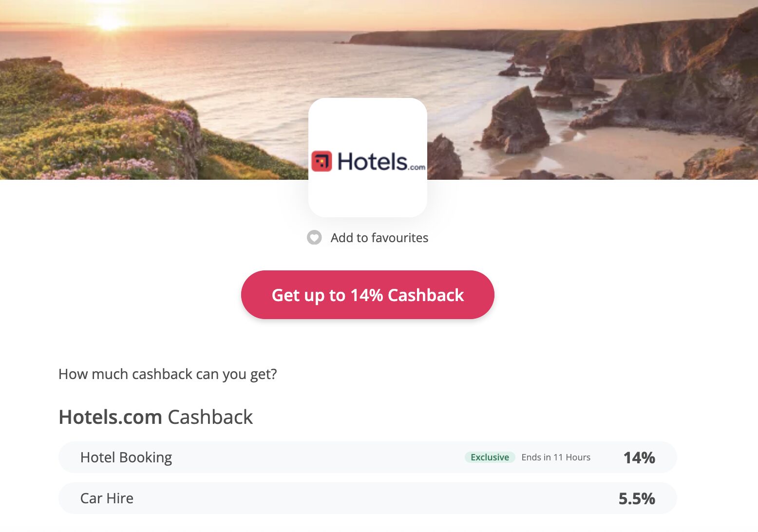Click the Get up to 14% Cashback button
The width and height of the screenshot is (758, 532).
click(x=368, y=295)
